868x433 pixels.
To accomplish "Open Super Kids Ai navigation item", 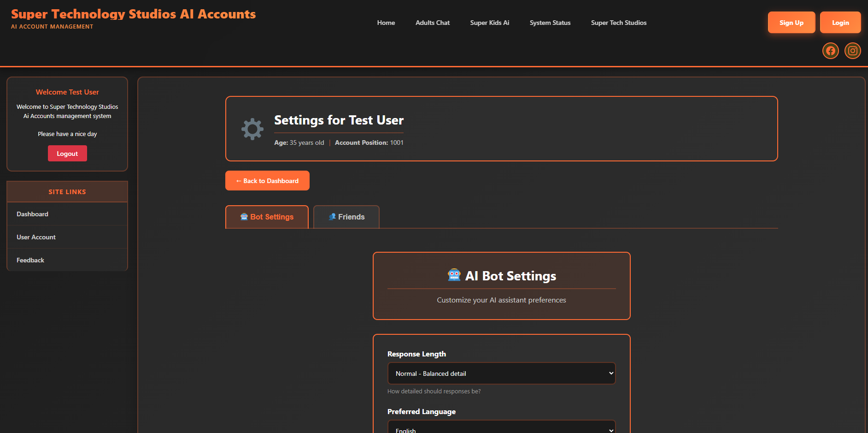I will point(490,23).
